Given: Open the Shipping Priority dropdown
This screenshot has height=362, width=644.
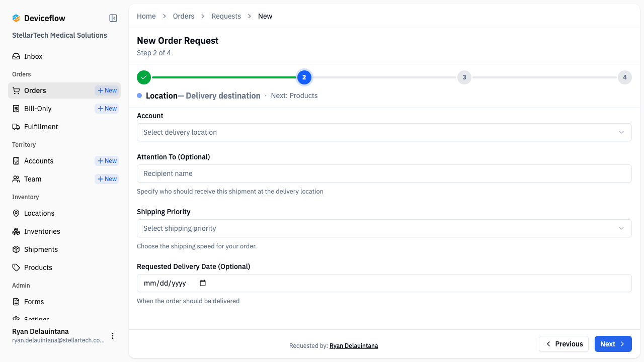Looking at the screenshot, I should click(x=384, y=228).
